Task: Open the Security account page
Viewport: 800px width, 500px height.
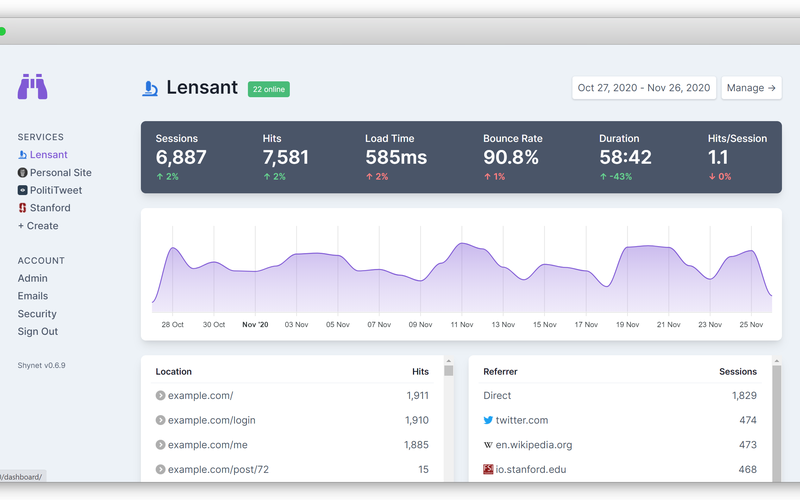Action: (x=37, y=314)
